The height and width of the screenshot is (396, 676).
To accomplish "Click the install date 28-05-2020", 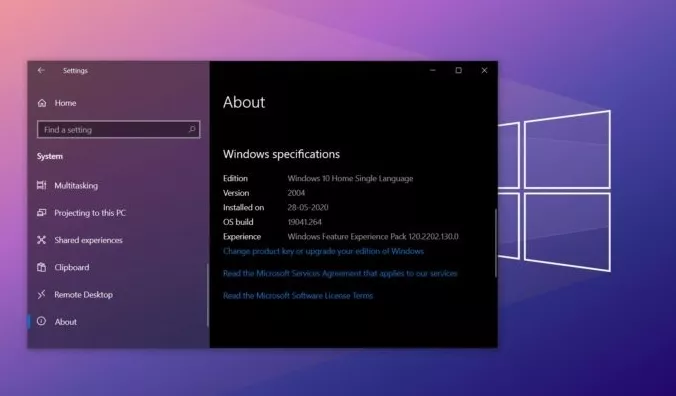I will 308,208.
